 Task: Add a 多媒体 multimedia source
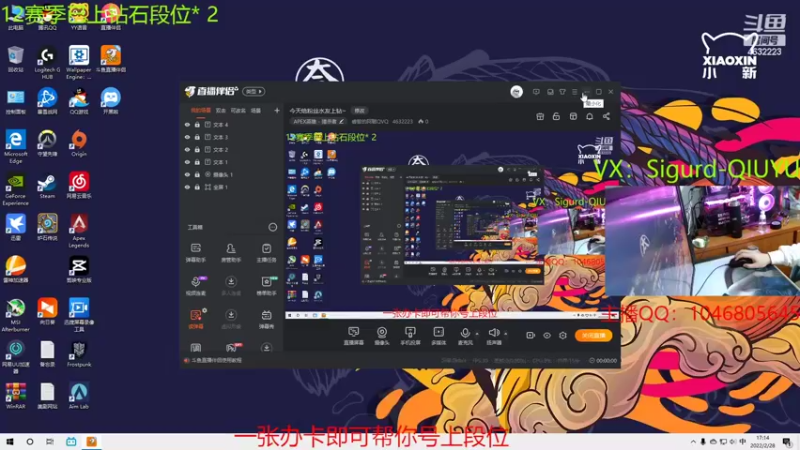pos(439,336)
